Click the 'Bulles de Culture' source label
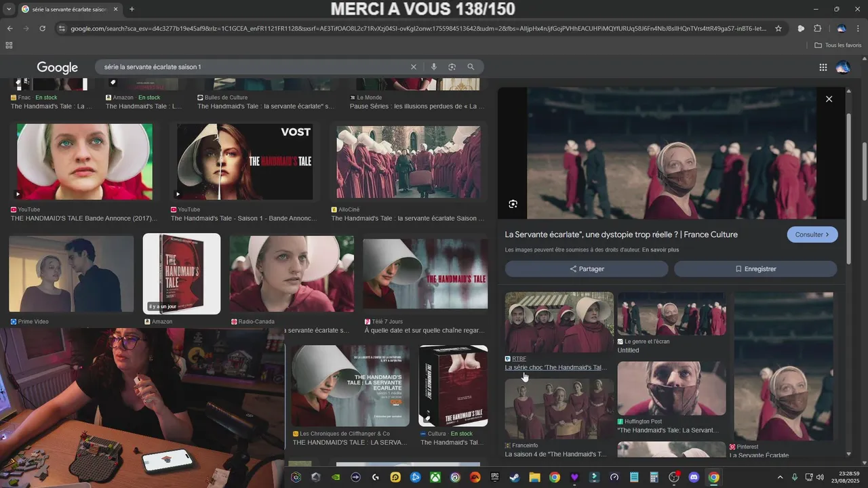868x488 pixels. 226,98
